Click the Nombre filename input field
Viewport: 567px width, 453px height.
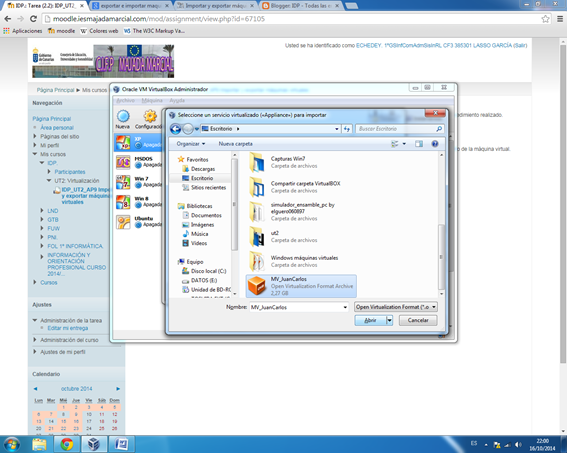tap(296, 307)
